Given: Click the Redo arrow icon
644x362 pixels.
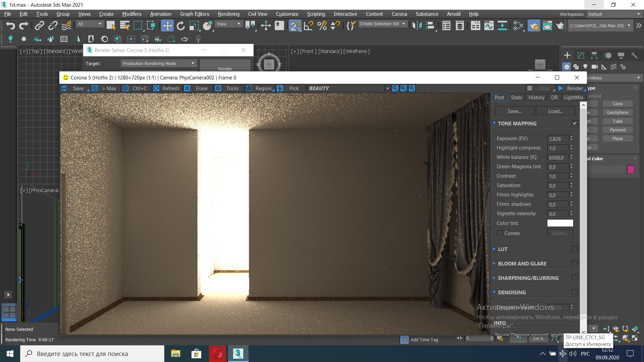Looking at the screenshot, I should (23, 25).
